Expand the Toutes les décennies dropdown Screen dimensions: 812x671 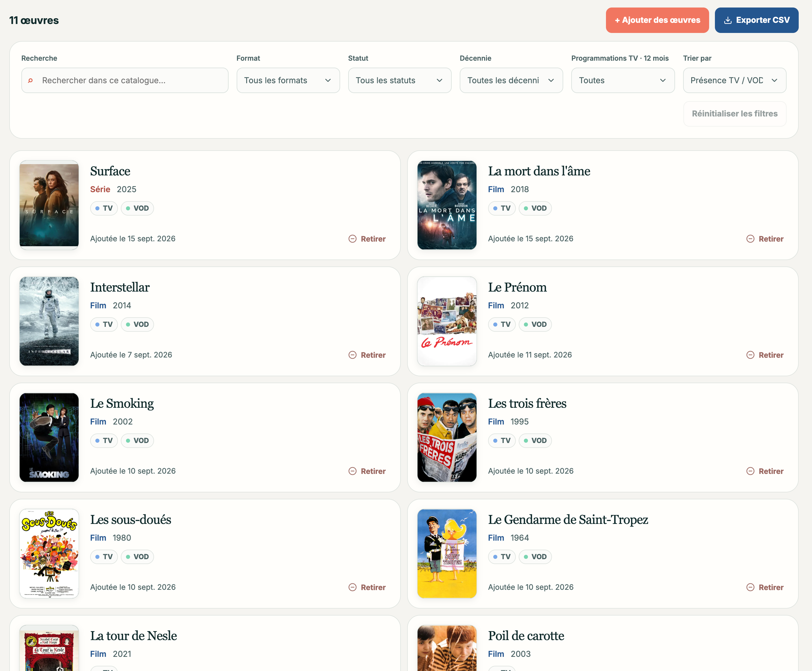click(511, 80)
